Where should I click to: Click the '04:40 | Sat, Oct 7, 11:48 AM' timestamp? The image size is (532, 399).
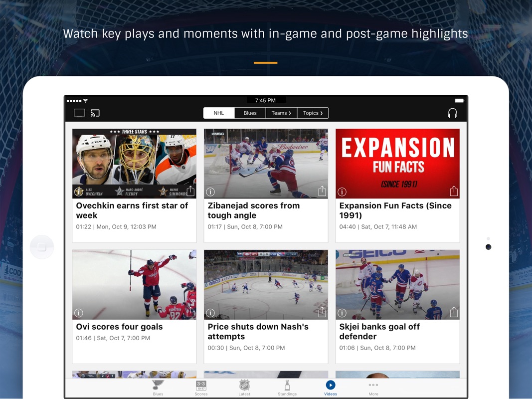click(x=378, y=226)
